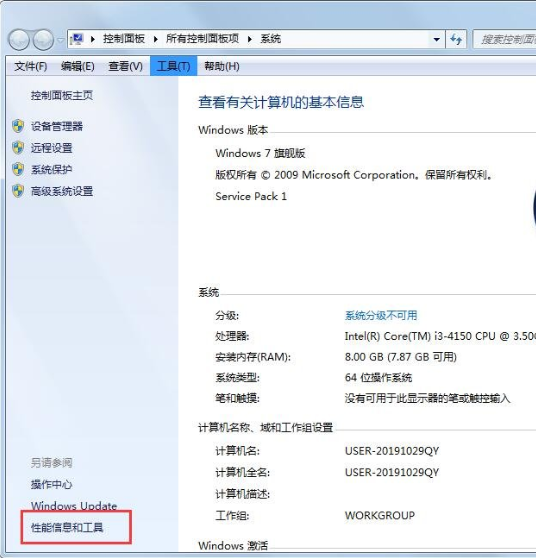Click the Service Pack 1 text
Image resolution: width=536 pixels, height=558 pixels.
(x=251, y=196)
